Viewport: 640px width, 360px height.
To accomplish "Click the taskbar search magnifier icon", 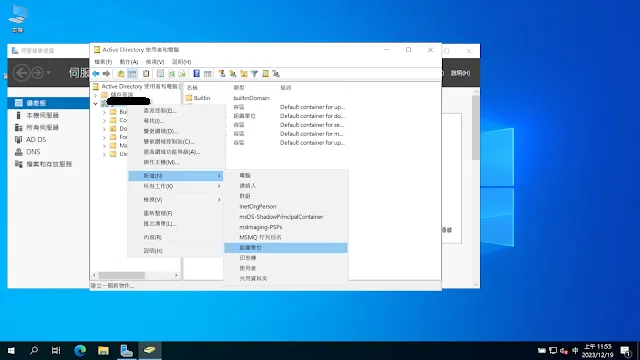I will coord(34,351).
